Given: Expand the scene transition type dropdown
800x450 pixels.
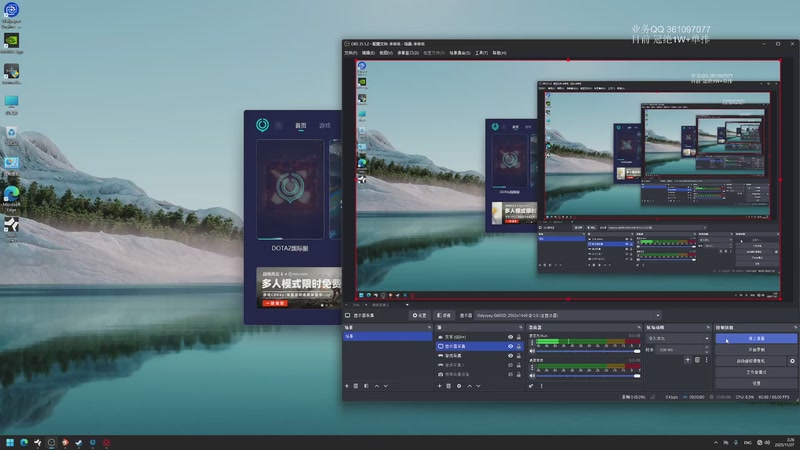Looking at the screenshot, I should point(678,338).
